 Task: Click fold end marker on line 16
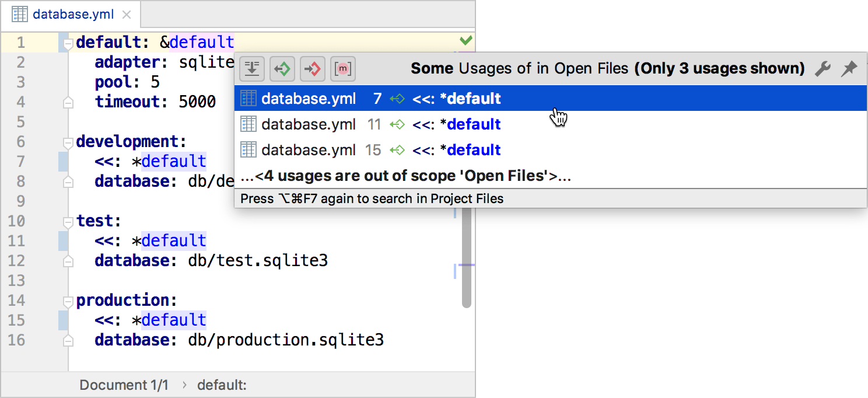(x=68, y=341)
